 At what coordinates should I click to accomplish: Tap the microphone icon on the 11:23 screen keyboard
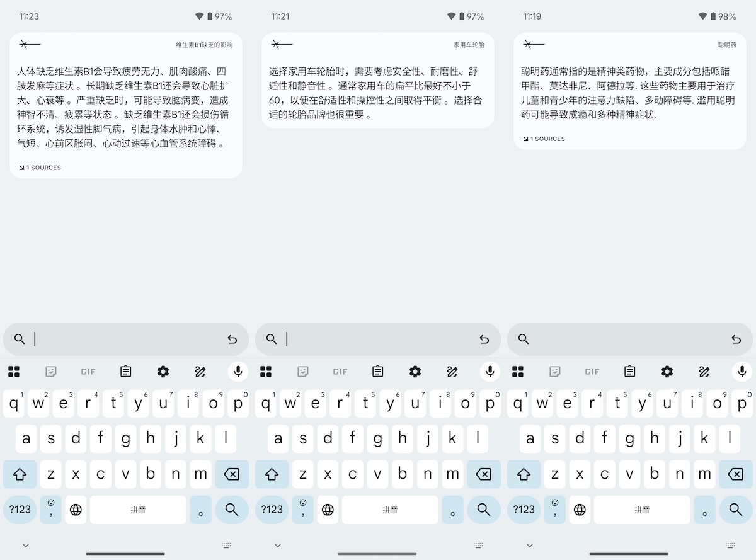coord(238,372)
